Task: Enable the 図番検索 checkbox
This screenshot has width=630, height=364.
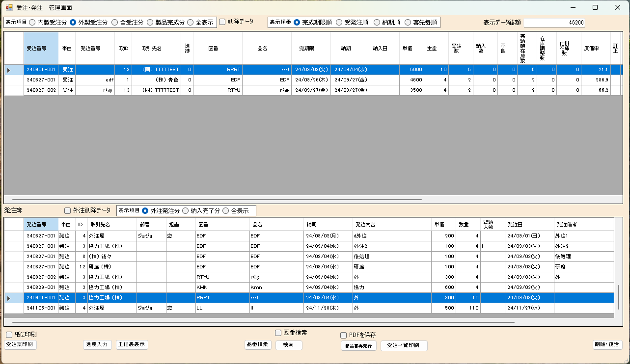Action: pyautogui.click(x=291, y=333)
